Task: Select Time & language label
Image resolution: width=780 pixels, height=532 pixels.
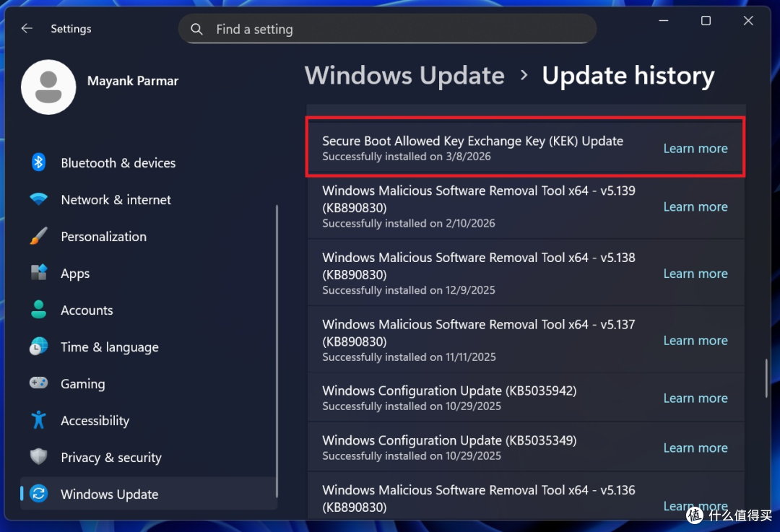Action: tap(110, 347)
